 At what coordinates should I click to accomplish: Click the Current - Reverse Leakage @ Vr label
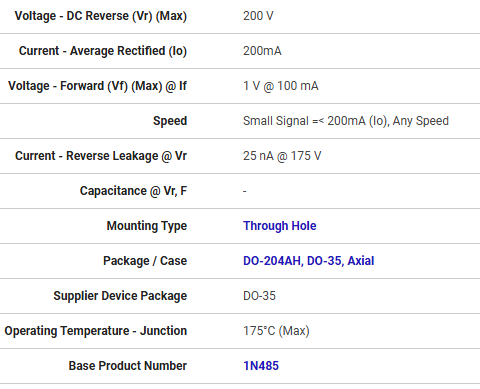tap(101, 156)
